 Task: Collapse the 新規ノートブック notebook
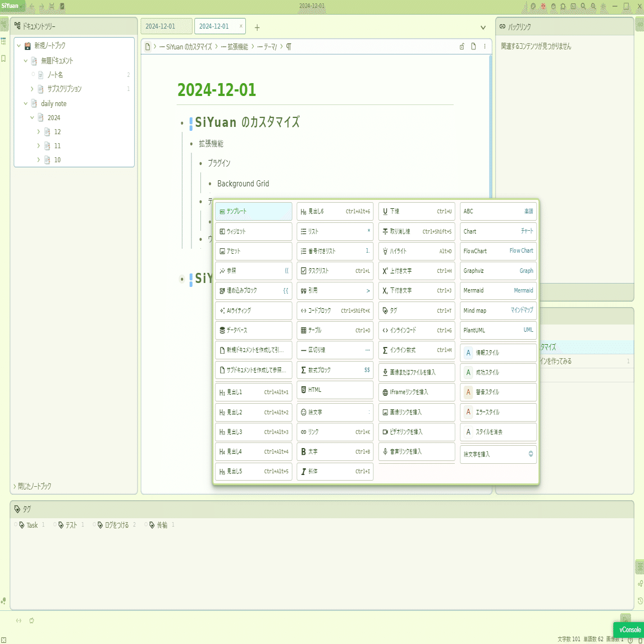tap(19, 45)
